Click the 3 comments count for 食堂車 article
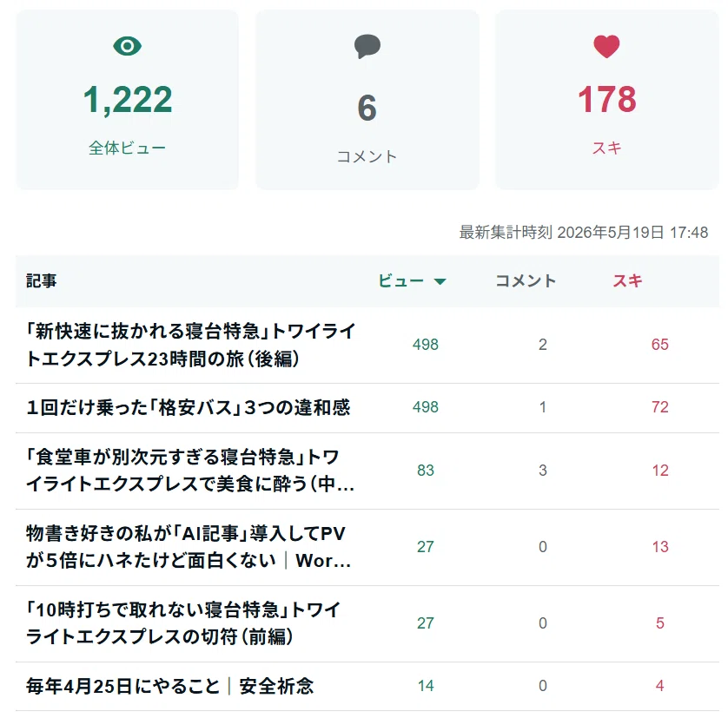 [543, 471]
